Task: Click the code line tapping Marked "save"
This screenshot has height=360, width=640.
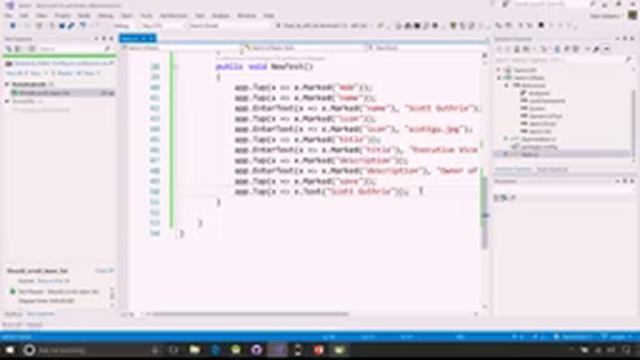Action: (x=305, y=181)
